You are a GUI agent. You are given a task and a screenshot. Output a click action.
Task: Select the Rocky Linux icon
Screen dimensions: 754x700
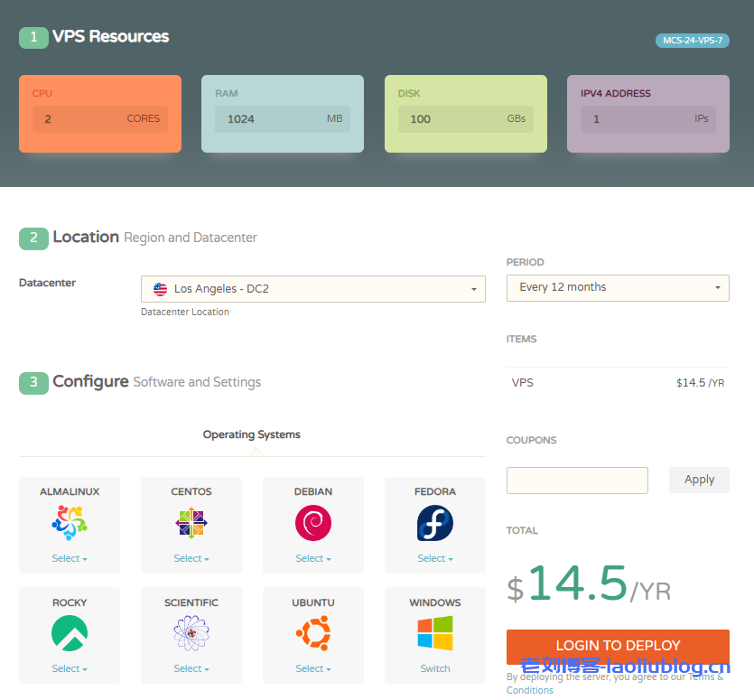69,634
